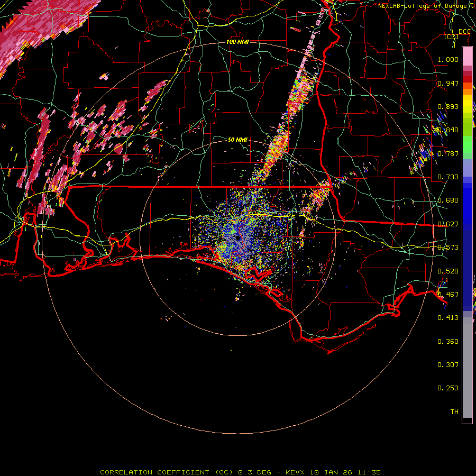Click the DCC product label
The width and height of the screenshot is (476, 476).
click(464, 32)
